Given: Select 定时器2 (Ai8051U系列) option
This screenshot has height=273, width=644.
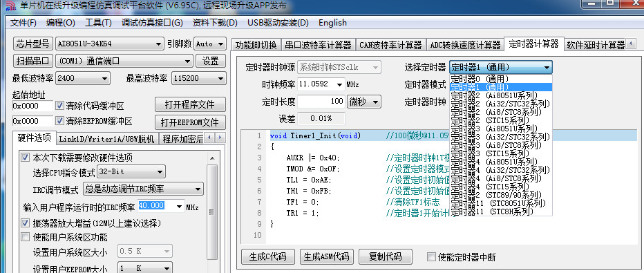Looking at the screenshot, I should [501, 95].
